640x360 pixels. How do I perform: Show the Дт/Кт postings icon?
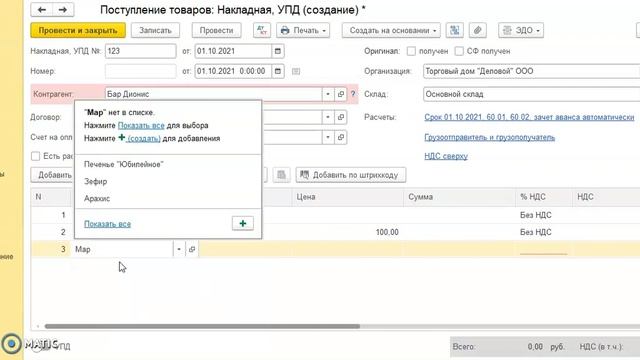(262, 30)
